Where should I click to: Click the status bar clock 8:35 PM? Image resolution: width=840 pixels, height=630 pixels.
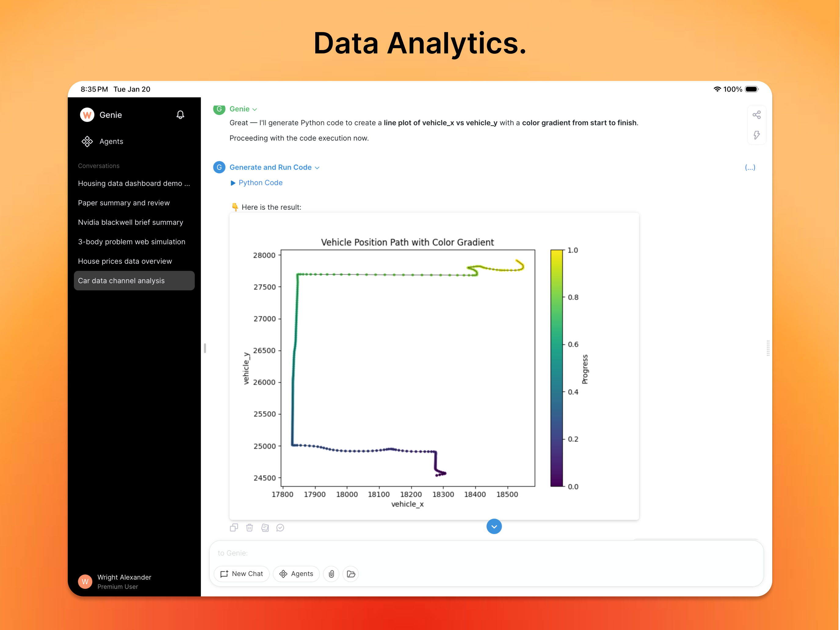[x=94, y=89]
